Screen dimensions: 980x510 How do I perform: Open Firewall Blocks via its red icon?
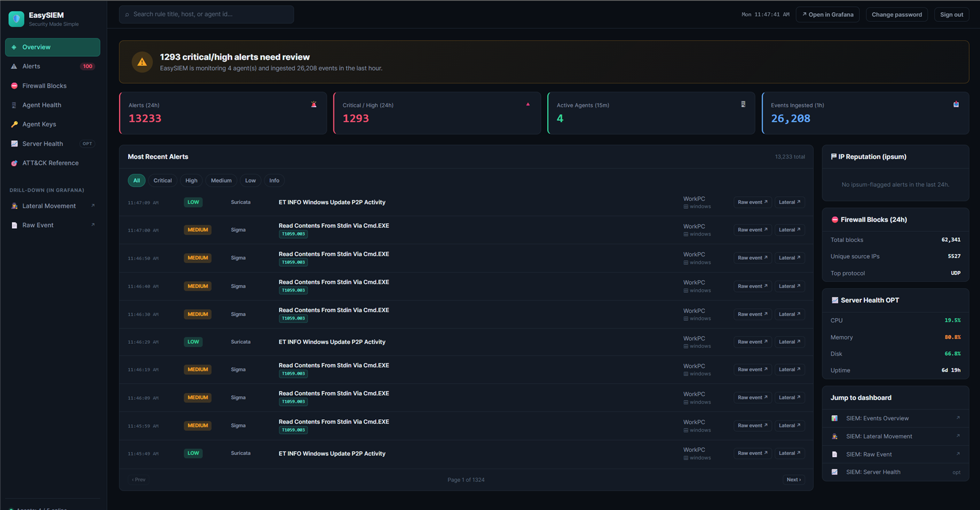pyautogui.click(x=14, y=86)
